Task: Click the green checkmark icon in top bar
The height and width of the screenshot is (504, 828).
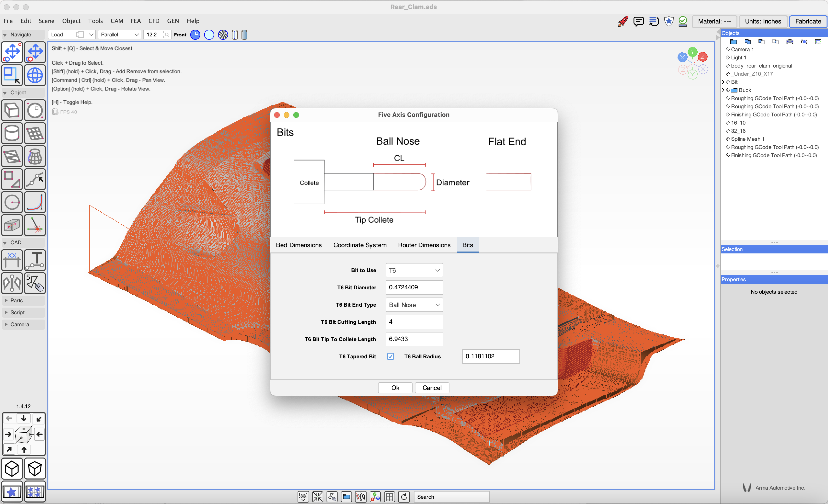Action: pyautogui.click(x=683, y=21)
